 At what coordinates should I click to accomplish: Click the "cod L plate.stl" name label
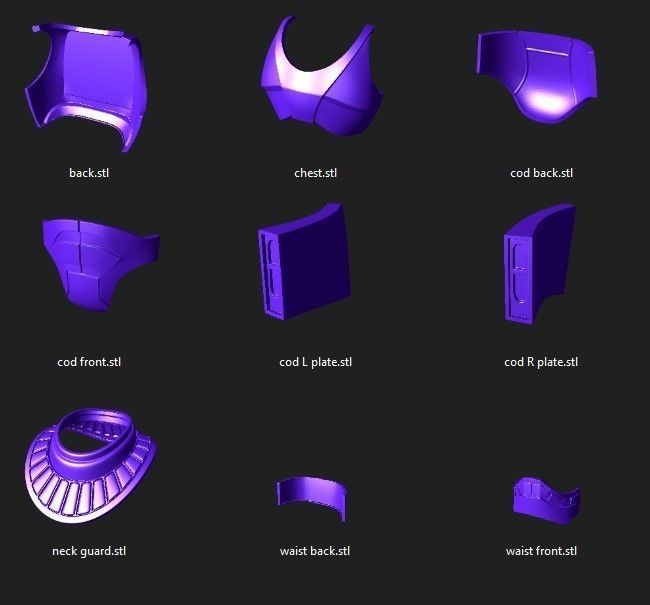coord(315,362)
